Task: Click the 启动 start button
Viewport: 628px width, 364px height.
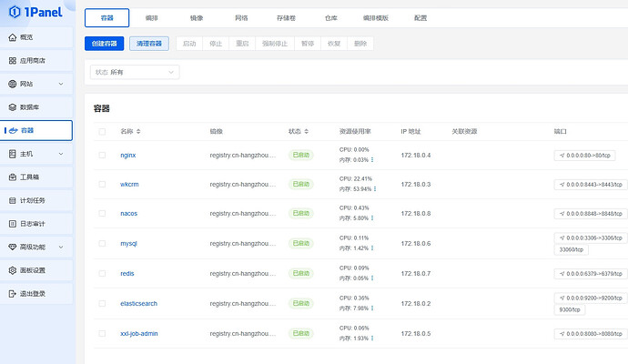Action: 189,44
